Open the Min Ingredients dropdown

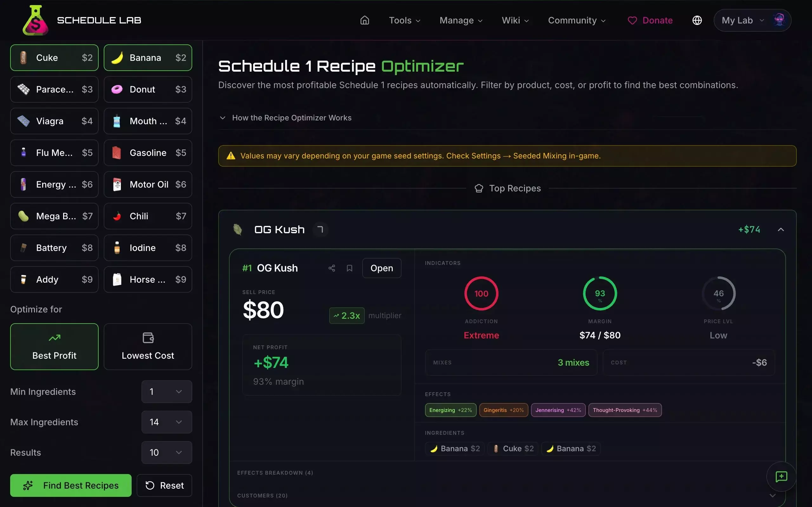167,392
